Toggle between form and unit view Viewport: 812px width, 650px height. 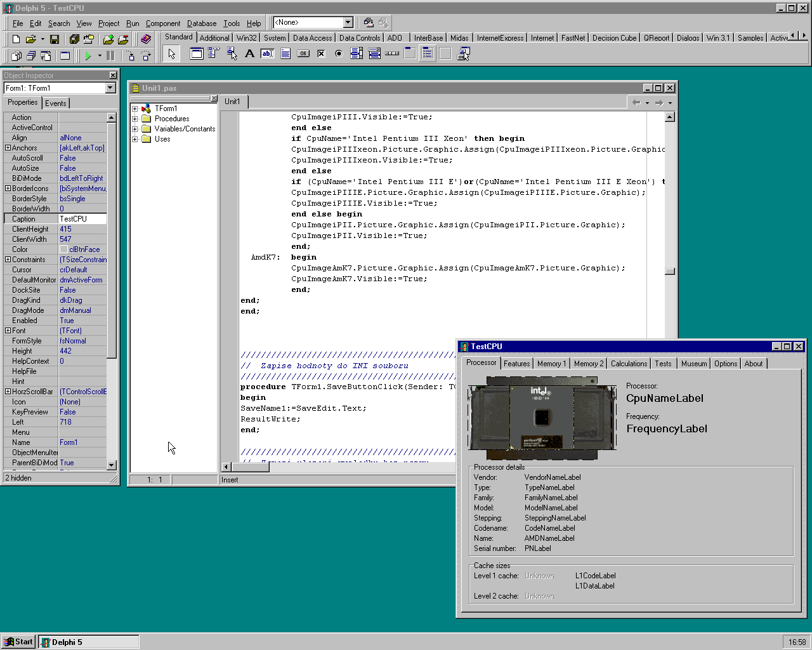point(46,56)
